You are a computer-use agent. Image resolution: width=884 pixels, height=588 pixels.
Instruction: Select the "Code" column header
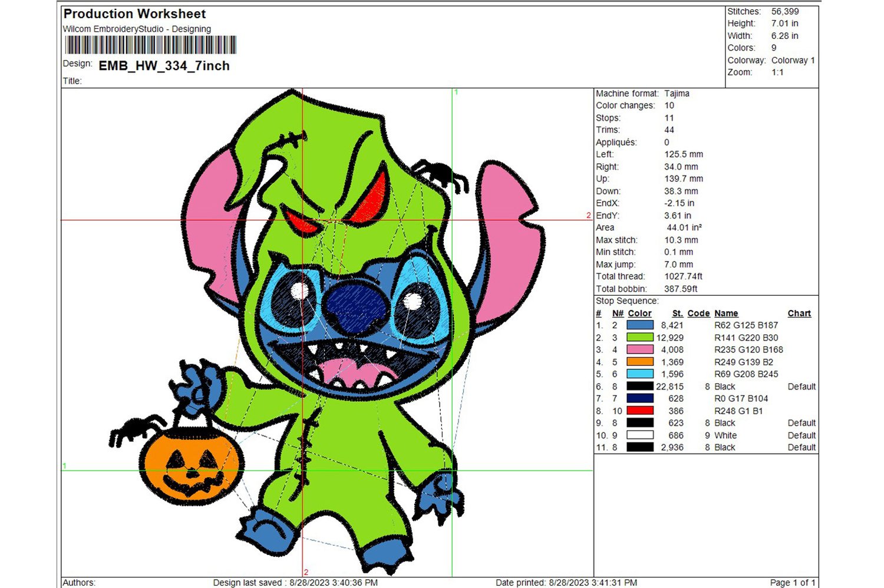(x=698, y=313)
